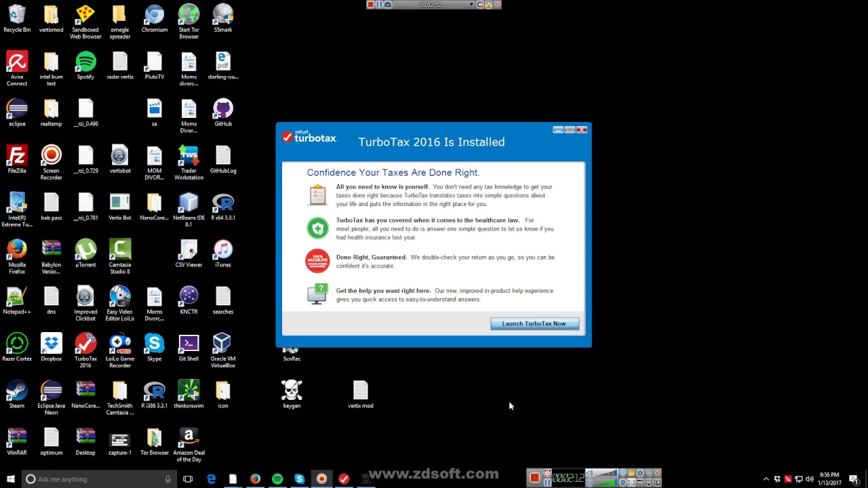
Task: Select the eclipse desktop shortcut
Action: pyautogui.click(x=17, y=113)
